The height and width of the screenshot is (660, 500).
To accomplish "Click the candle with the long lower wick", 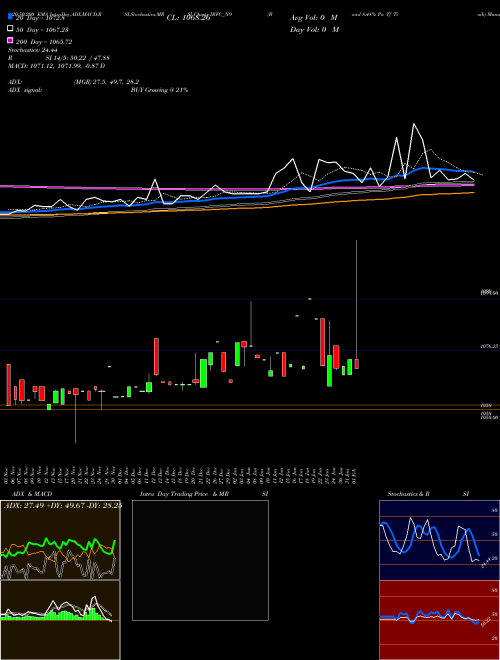I will click(x=76, y=391).
